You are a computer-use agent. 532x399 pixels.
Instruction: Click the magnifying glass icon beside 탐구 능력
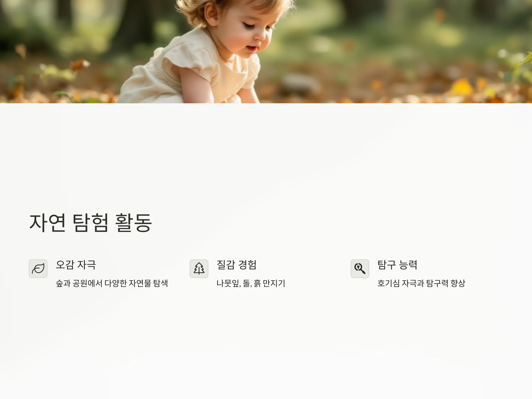pos(360,268)
